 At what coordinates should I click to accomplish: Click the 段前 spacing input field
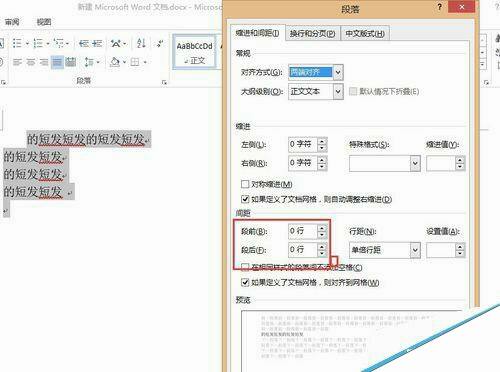pyautogui.click(x=303, y=231)
